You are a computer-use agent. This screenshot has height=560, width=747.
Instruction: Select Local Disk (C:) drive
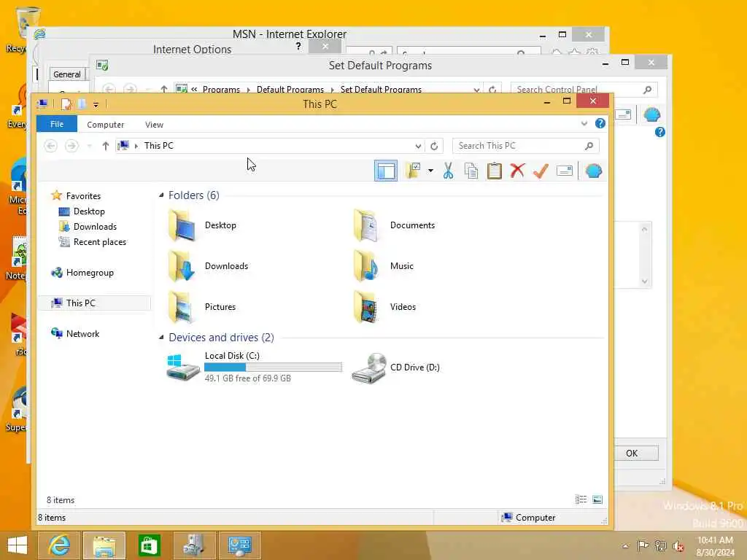point(254,367)
